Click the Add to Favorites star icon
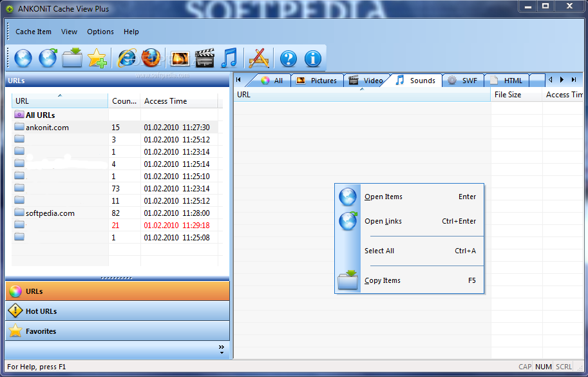The width and height of the screenshot is (588, 377). 97,58
